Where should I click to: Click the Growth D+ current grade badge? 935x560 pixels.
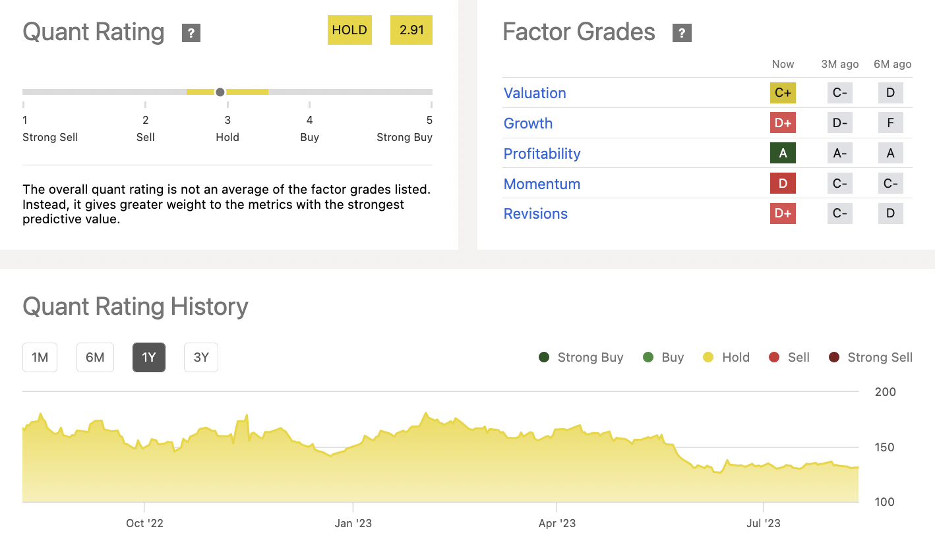pos(783,123)
